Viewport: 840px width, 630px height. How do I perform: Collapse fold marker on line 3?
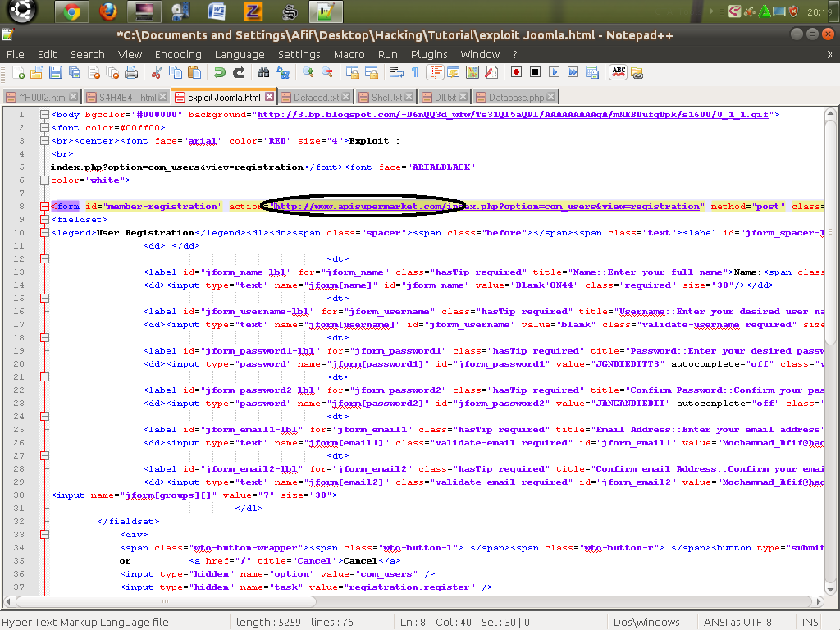point(44,141)
